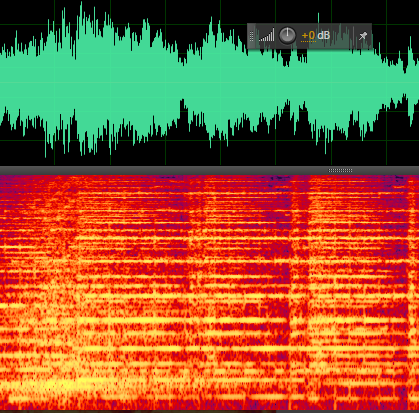Click the amplitude adjust knob
The image size is (419, 413).
pos(287,36)
